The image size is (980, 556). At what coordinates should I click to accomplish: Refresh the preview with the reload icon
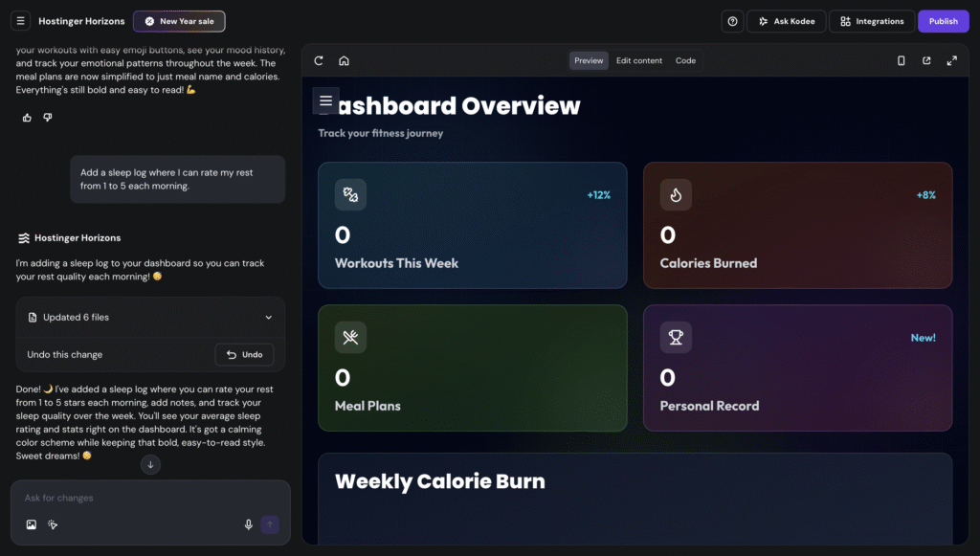point(318,59)
